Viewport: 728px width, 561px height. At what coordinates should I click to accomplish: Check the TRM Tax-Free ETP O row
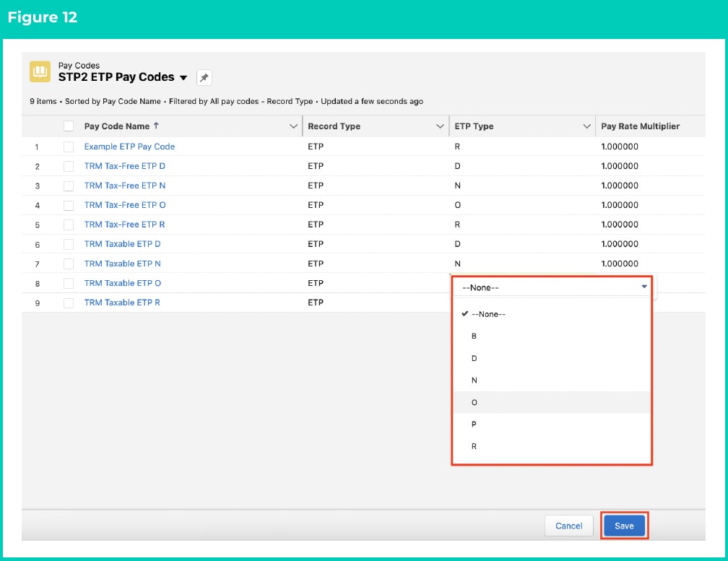pos(69,205)
